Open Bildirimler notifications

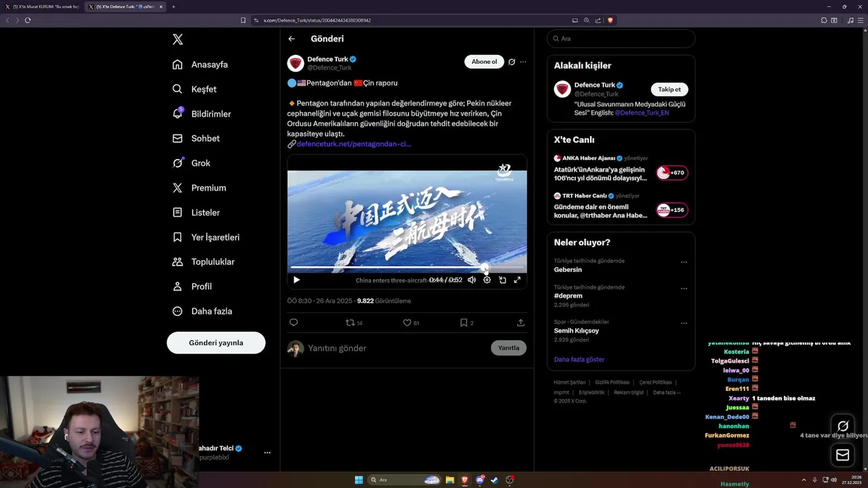pos(202,114)
